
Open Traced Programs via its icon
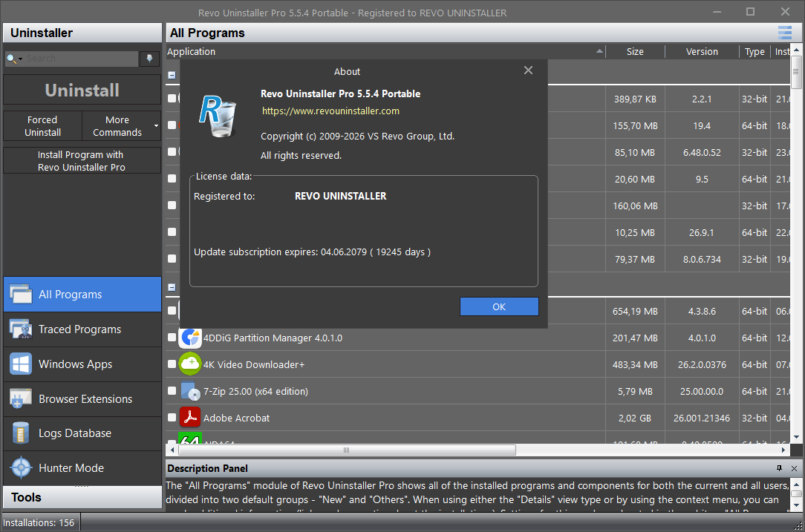tap(21, 329)
